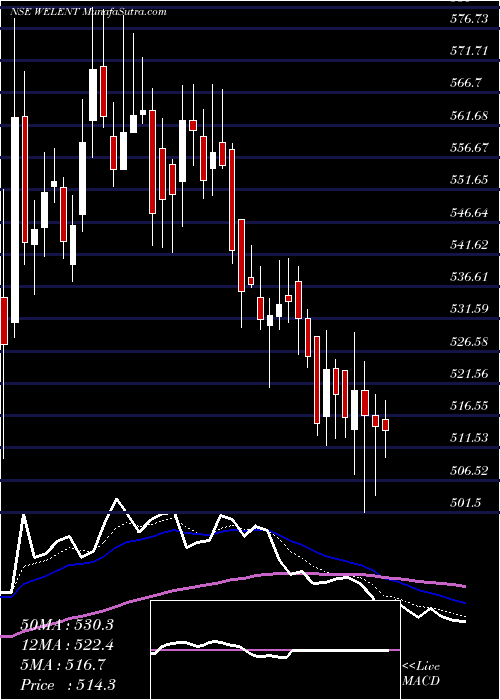Image resolution: width=500 pixels, height=700 pixels.
Task: Select the 511.53 price axis label
Action: click(x=469, y=438)
